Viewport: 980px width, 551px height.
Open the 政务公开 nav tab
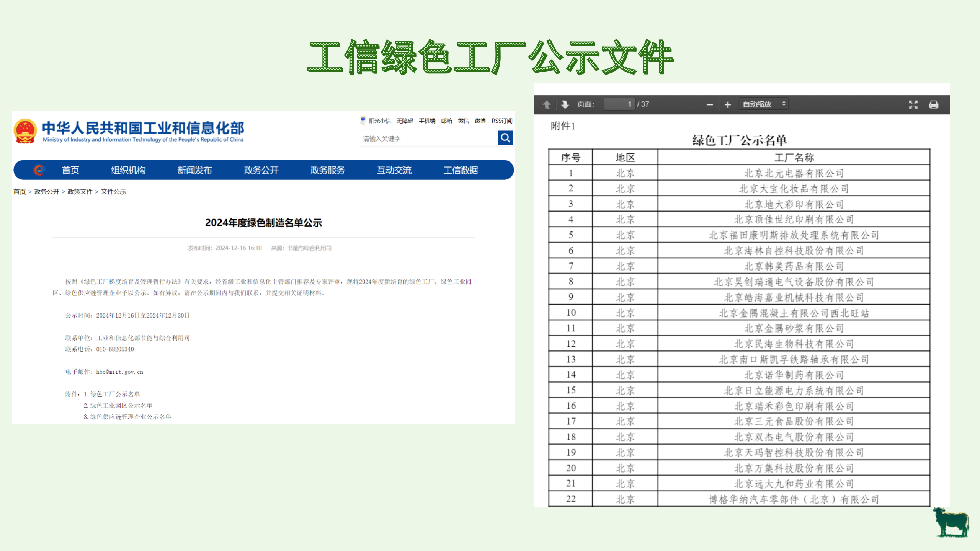pyautogui.click(x=261, y=170)
